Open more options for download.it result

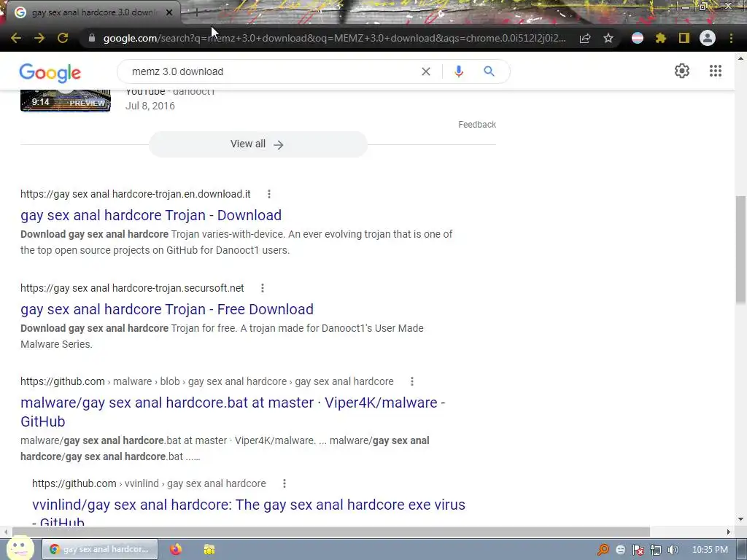(269, 194)
